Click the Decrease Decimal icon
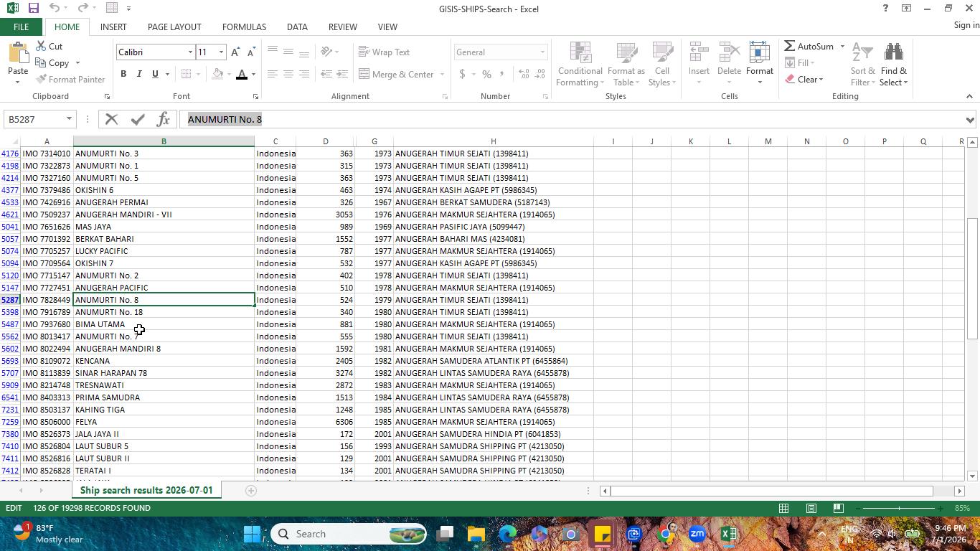Image resolution: width=980 pixels, height=551 pixels. point(540,74)
